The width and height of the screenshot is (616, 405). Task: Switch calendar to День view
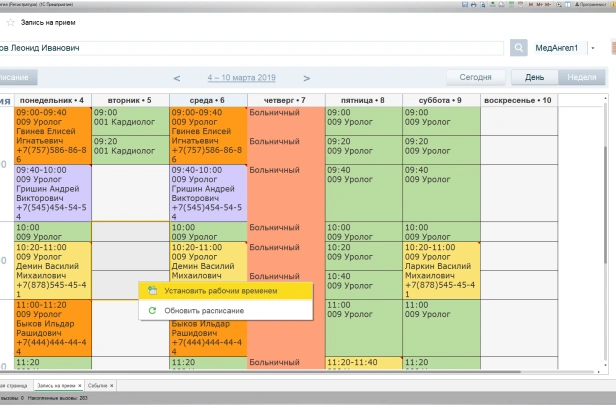(x=534, y=77)
